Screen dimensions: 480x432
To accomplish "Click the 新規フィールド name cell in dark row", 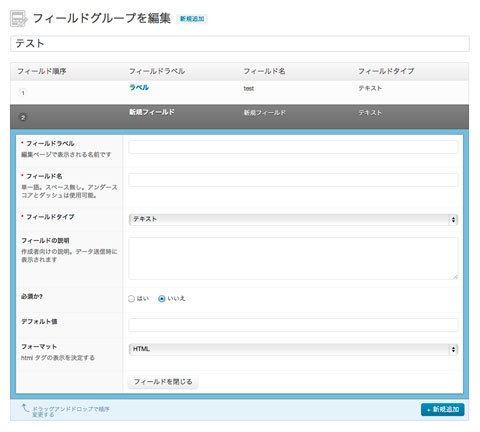I will (264, 113).
